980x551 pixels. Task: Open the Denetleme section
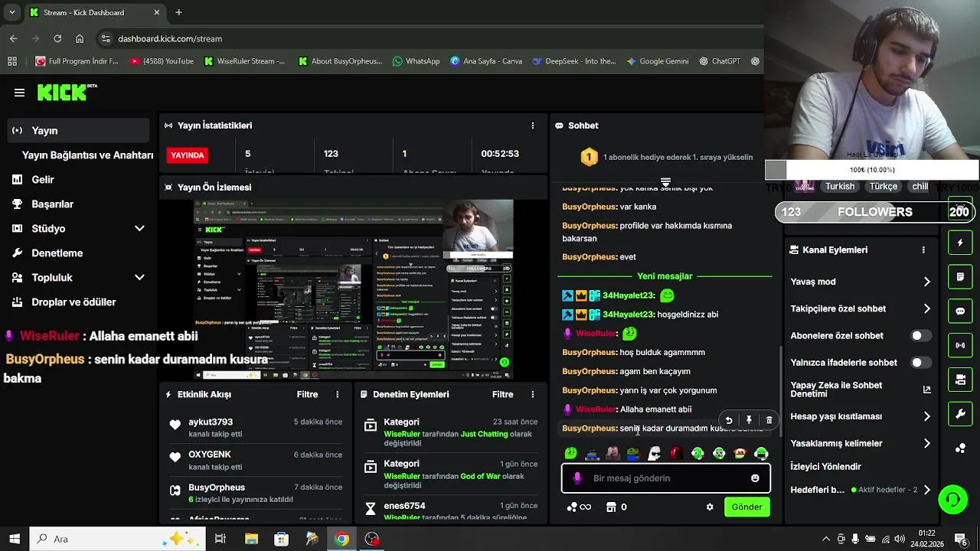57,253
